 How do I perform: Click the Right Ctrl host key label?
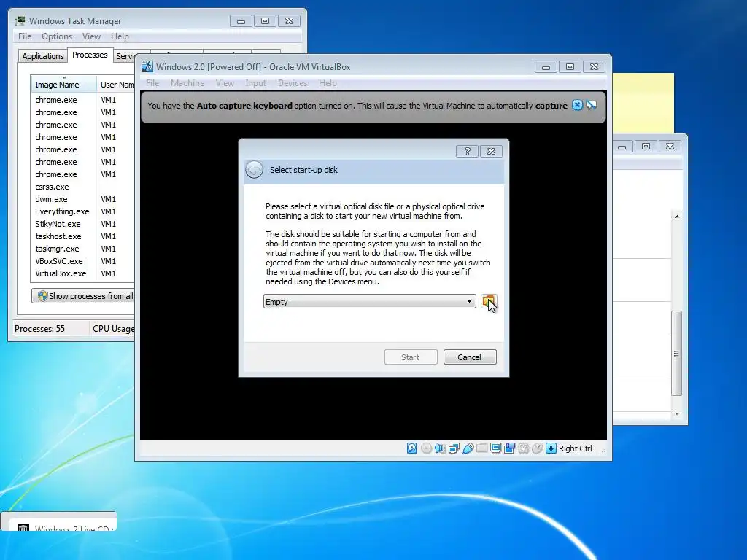pos(575,448)
